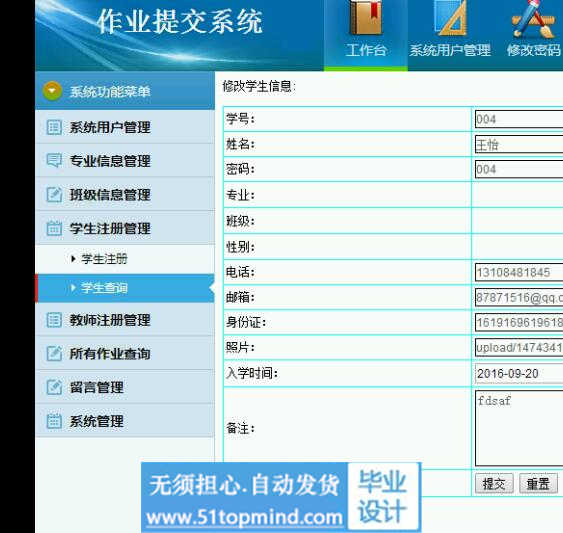
Task: Open the 工作台 book icon
Action: click(x=366, y=18)
